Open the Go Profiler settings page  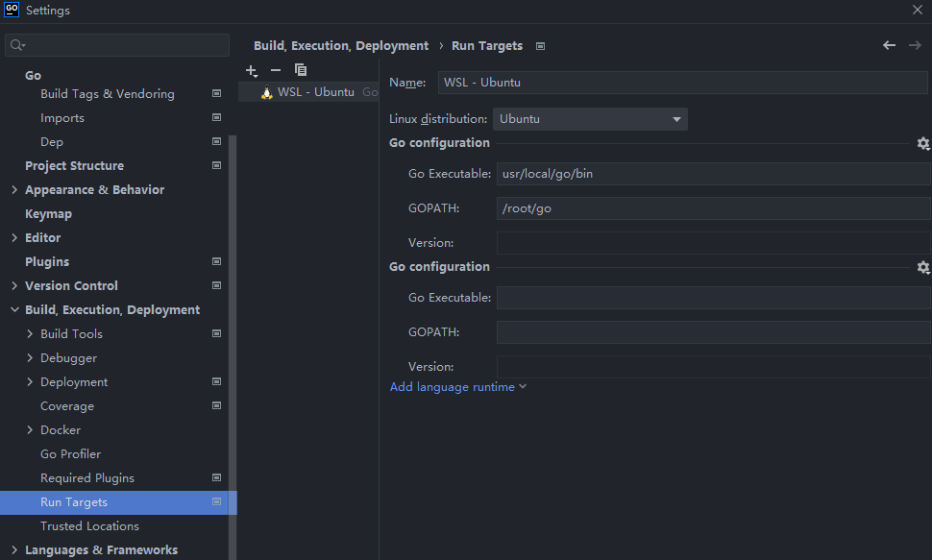(x=71, y=454)
